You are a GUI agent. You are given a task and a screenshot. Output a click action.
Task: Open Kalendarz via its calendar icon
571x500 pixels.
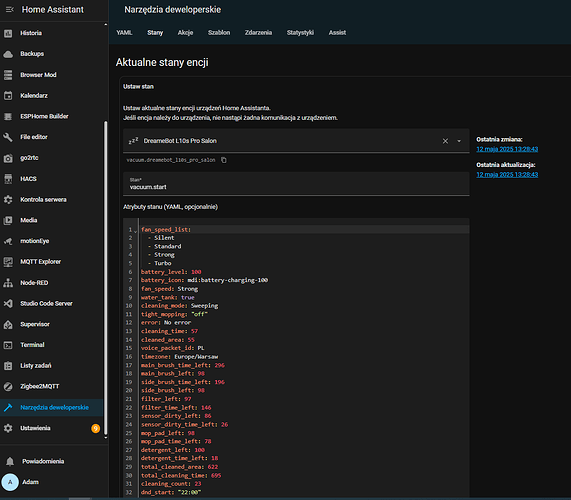click(8, 96)
